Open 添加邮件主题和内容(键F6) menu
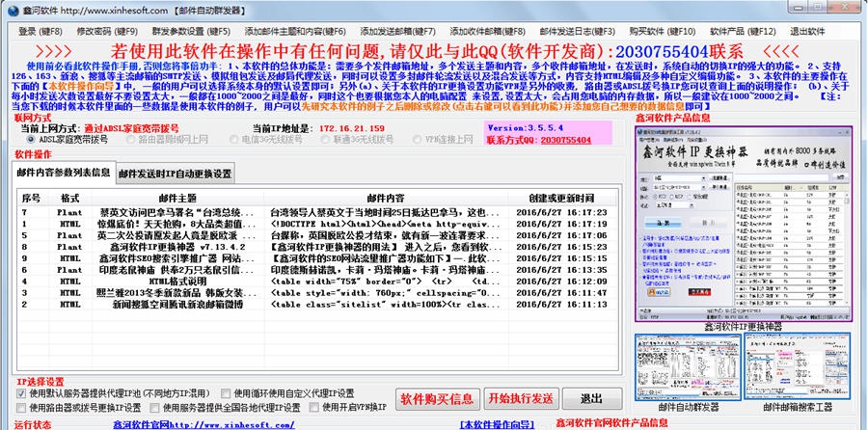This screenshot has height=430, width=868. (295, 32)
